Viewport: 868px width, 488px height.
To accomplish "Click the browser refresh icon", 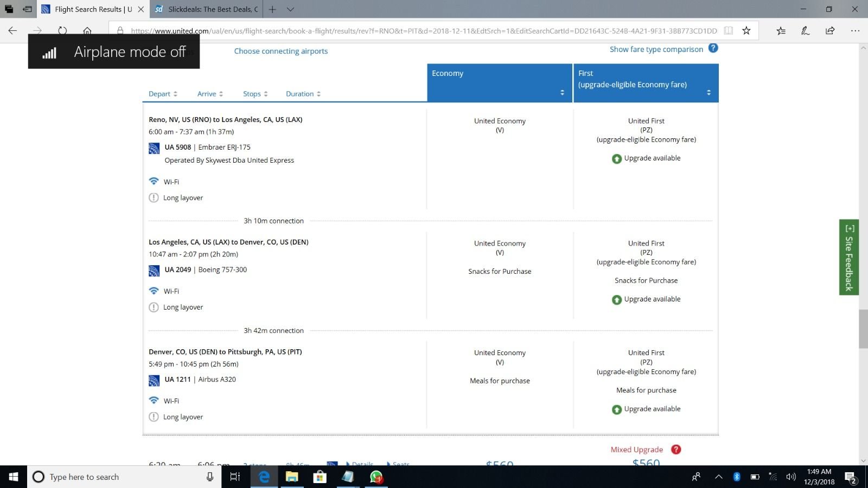I will pos(62,31).
